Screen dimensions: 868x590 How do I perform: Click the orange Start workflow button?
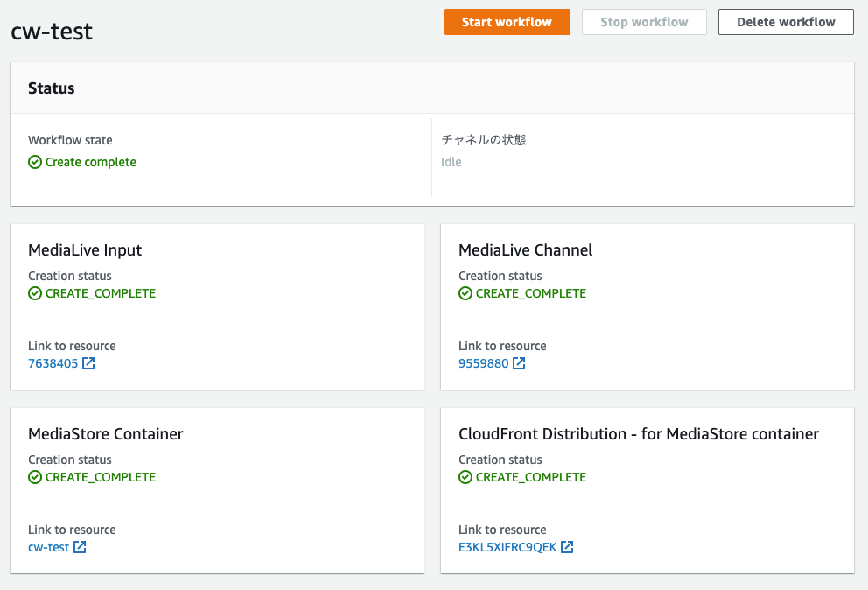click(x=507, y=22)
